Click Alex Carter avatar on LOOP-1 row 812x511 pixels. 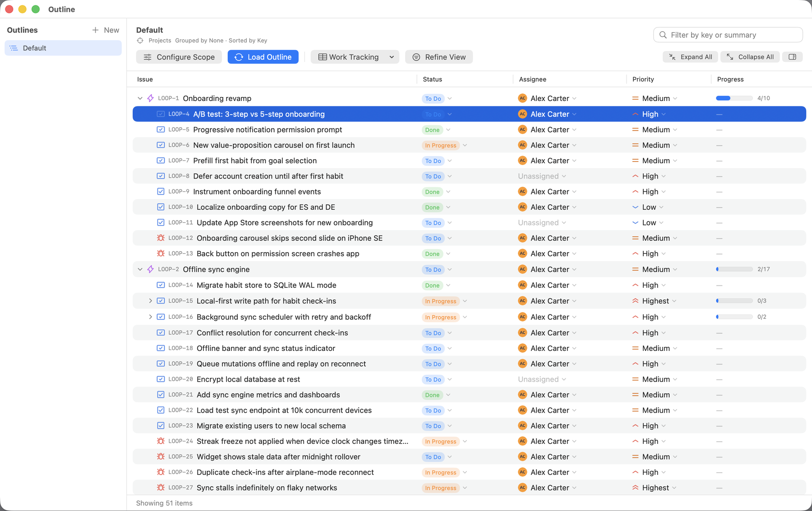[x=522, y=98]
